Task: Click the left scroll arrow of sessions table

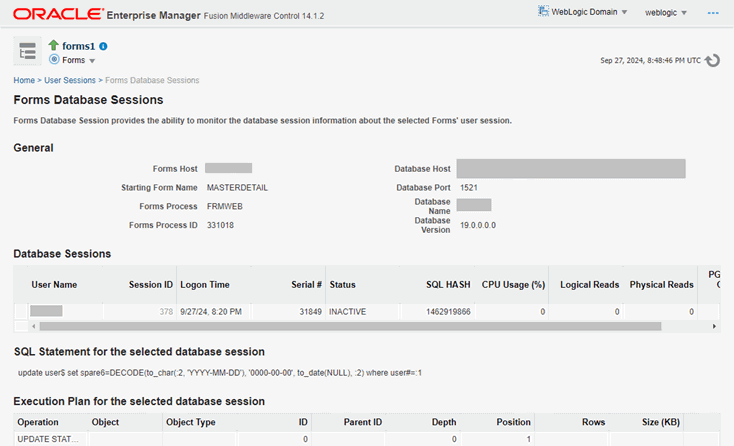Action: pos(33,326)
